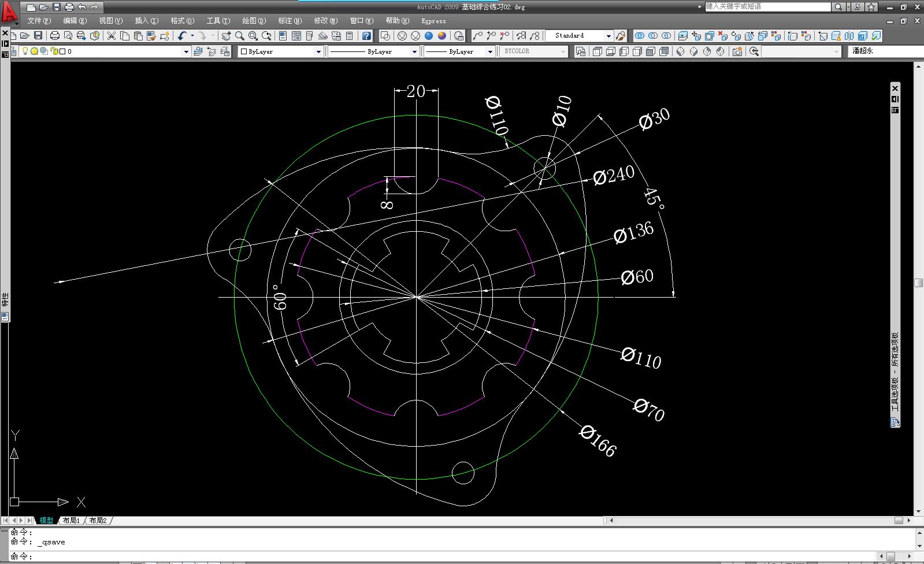Toggle the layer on/off lightbulb icon

(25, 51)
